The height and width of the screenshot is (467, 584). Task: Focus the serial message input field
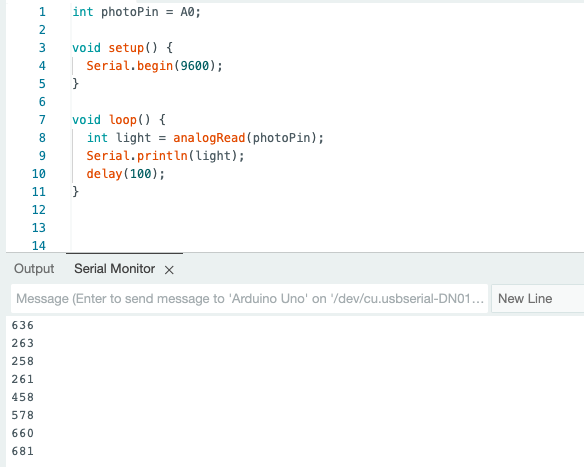click(249, 298)
